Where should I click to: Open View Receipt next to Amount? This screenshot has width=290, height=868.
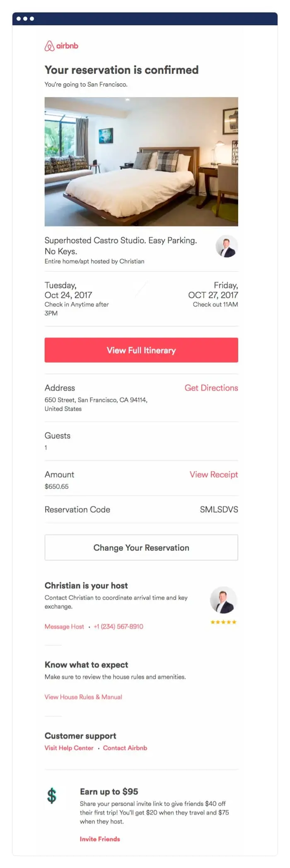coord(213,474)
